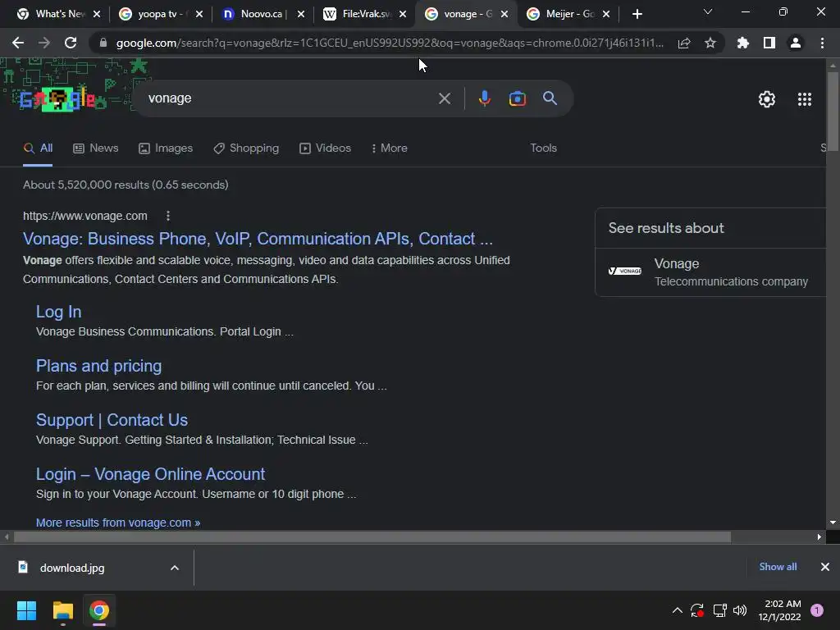Click Show all downloads
Screen dimensions: 840x630
tap(778, 567)
